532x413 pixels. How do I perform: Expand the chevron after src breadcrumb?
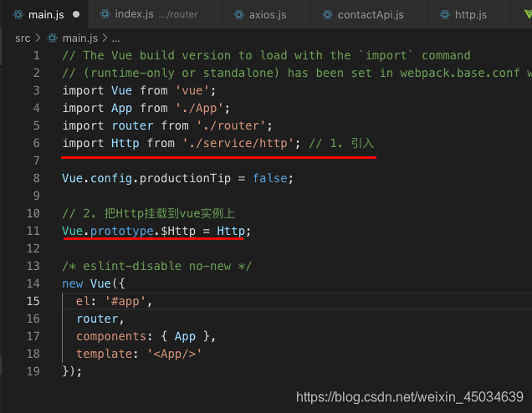[x=38, y=38]
